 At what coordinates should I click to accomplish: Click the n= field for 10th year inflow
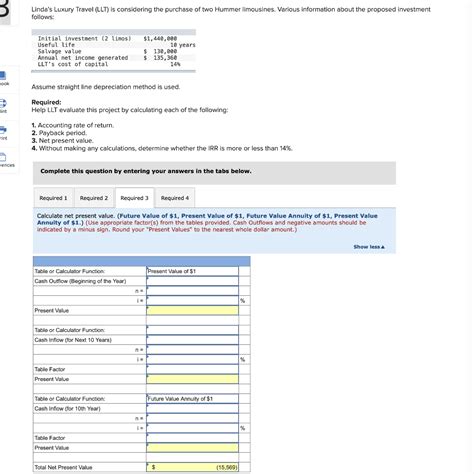coord(192,418)
